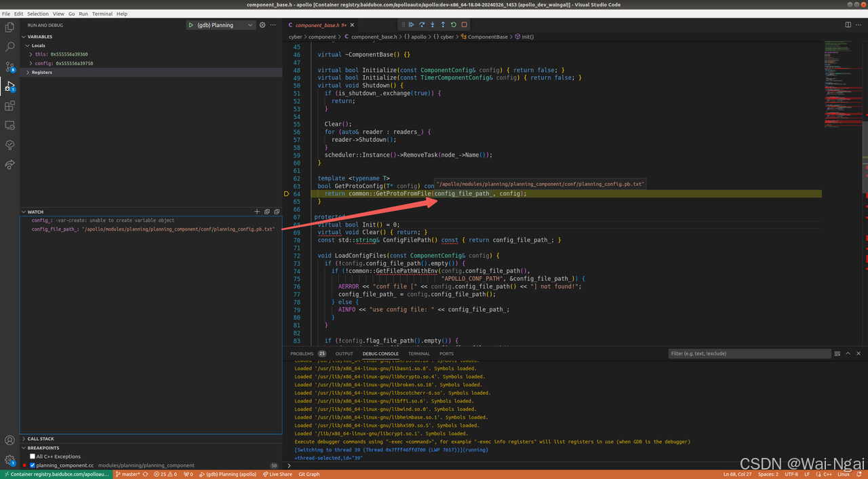
Task: Switch to the TERMINAL tab
Action: [418, 353]
